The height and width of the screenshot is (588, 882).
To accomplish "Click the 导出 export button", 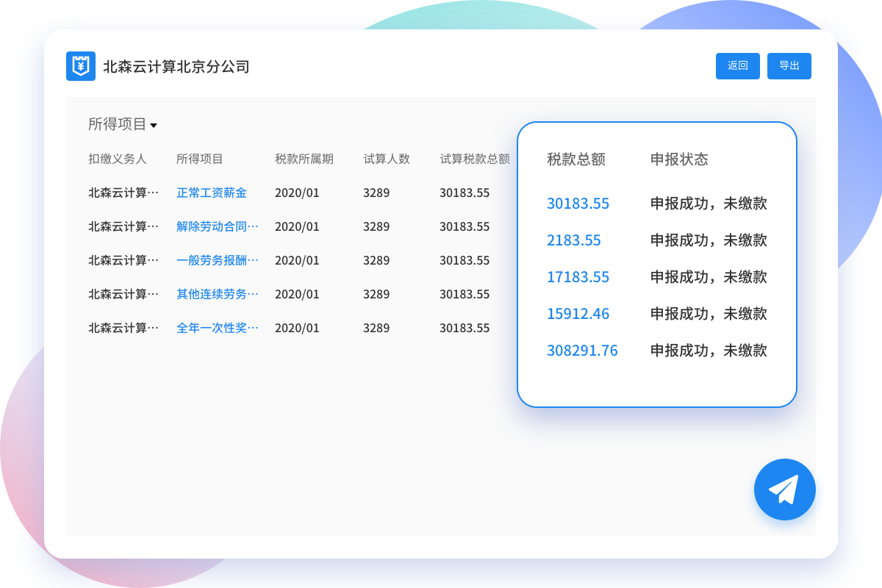I will pos(789,65).
